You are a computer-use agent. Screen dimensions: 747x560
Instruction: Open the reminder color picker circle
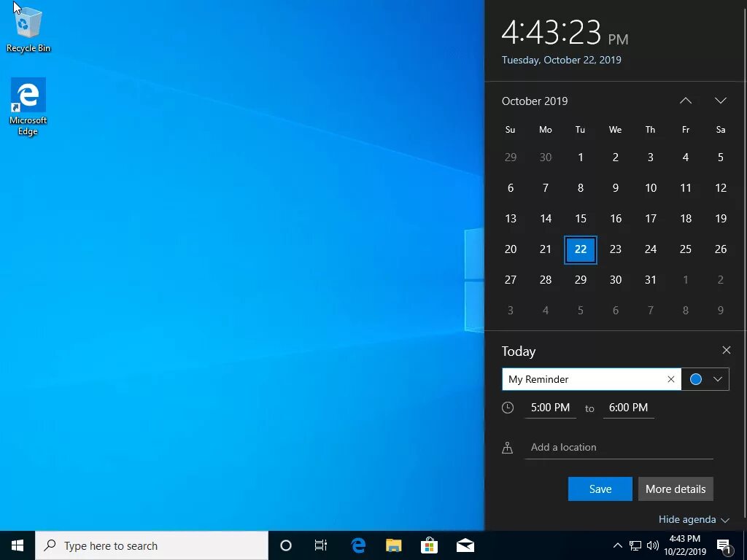pyautogui.click(x=695, y=379)
